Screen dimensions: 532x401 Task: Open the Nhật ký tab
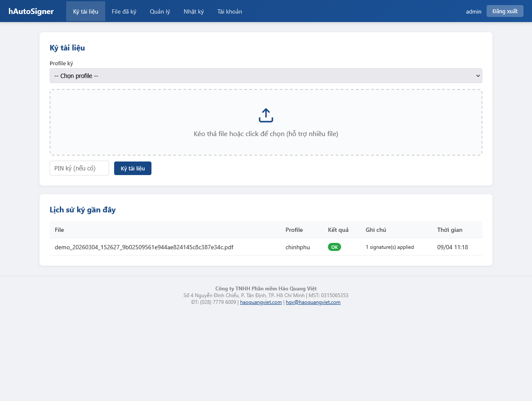pos(194,11)
